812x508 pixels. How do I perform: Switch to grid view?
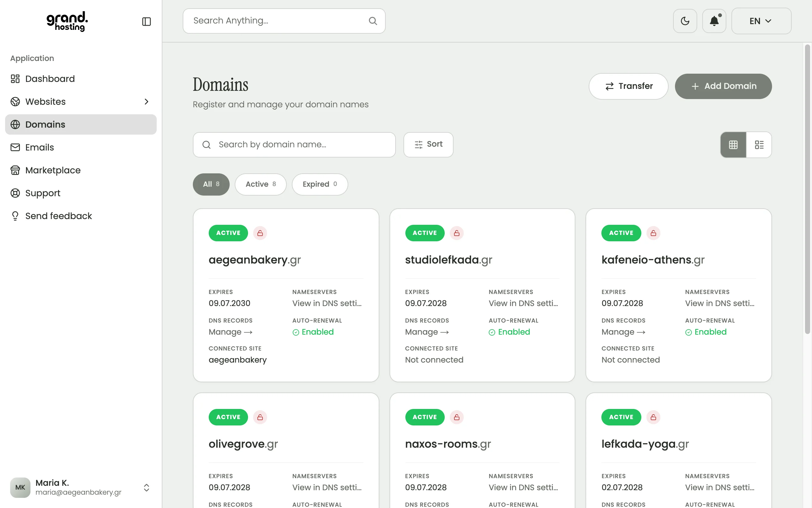(x=733, y=144)
